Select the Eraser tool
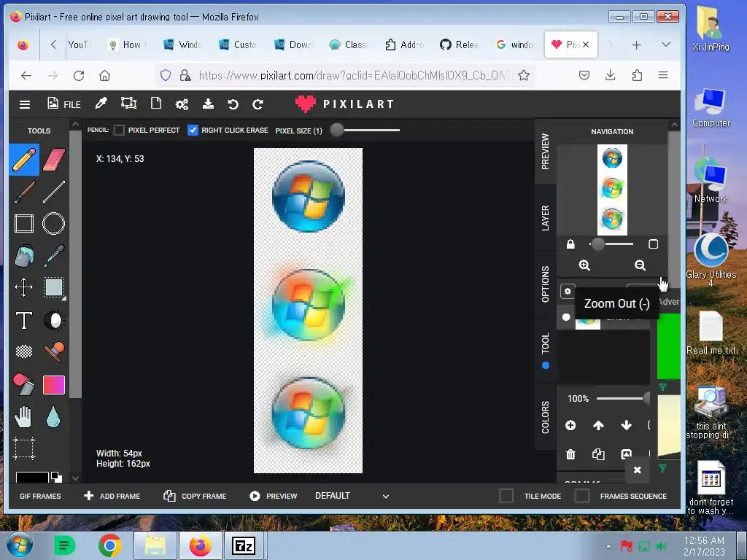The image size is (747, 560). pos(54,160)
